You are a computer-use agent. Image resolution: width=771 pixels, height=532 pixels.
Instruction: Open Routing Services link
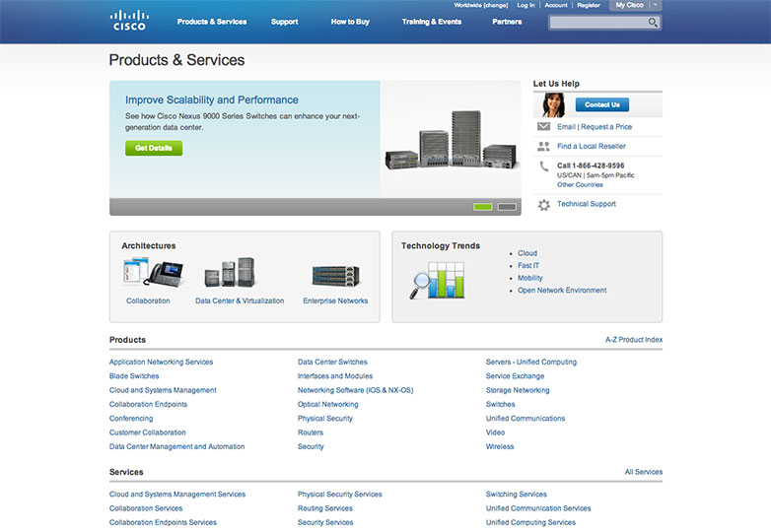pos(325,508)
